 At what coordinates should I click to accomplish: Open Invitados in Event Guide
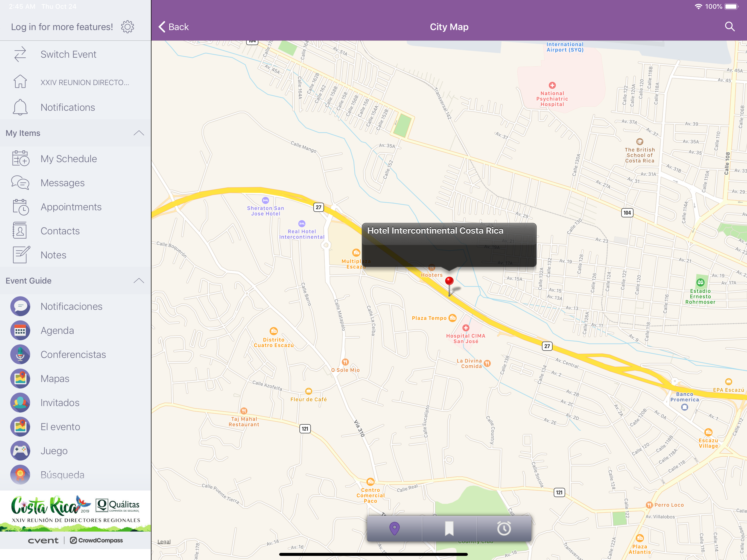[x=75, y=402]
